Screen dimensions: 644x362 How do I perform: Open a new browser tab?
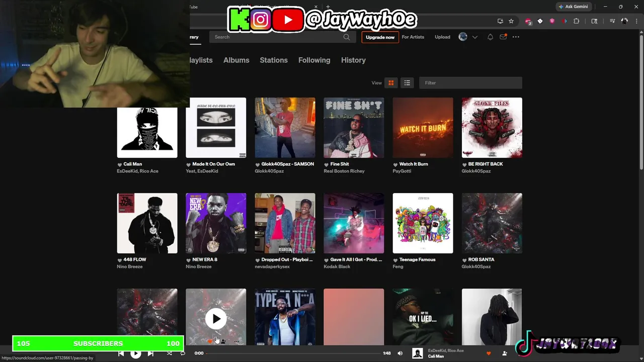click(x=328, y=7)
